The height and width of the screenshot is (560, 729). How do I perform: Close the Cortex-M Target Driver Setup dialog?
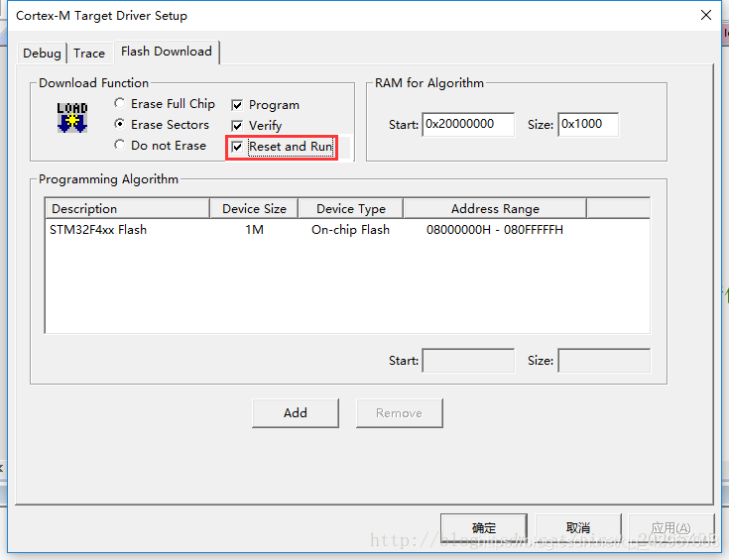tap(706, 15)
